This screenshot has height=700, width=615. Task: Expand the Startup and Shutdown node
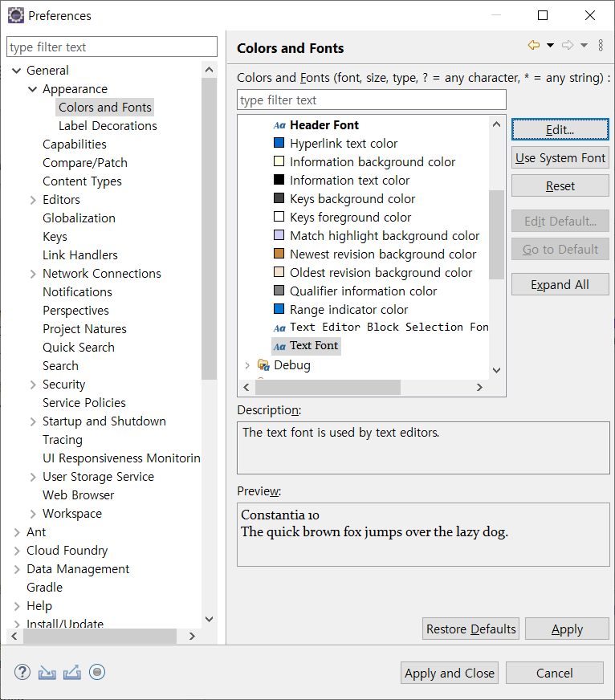33,421
